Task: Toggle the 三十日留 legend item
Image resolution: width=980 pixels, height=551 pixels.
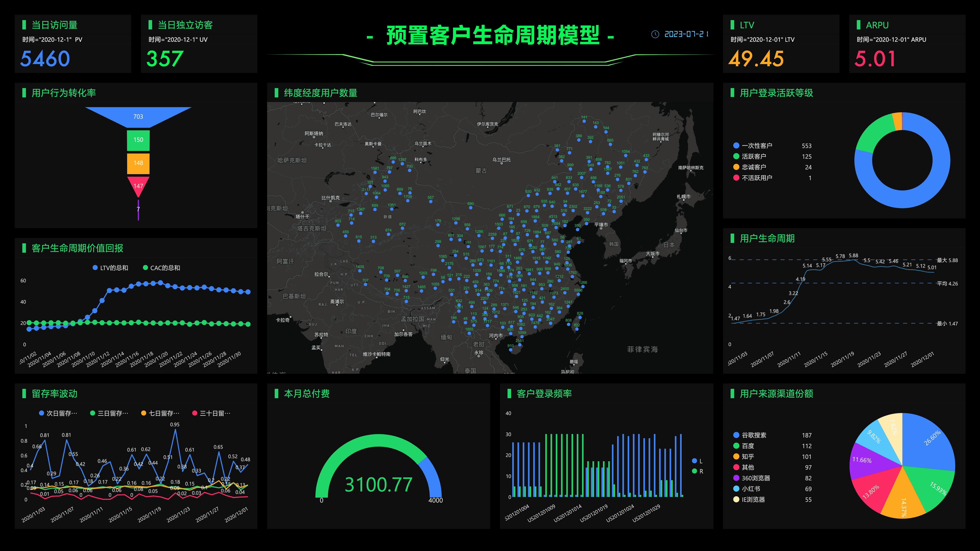Action: (x=211, y=413)
